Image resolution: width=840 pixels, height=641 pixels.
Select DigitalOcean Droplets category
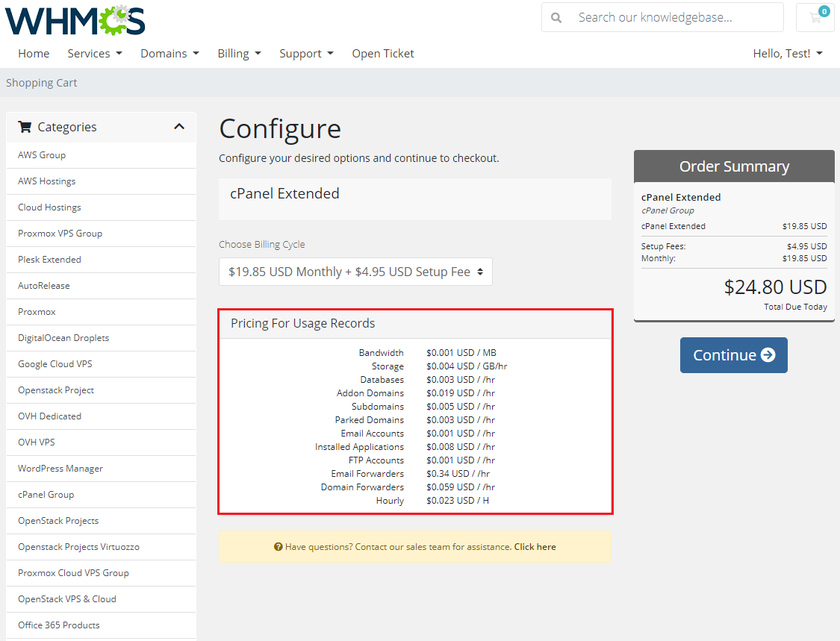point(102,338)
